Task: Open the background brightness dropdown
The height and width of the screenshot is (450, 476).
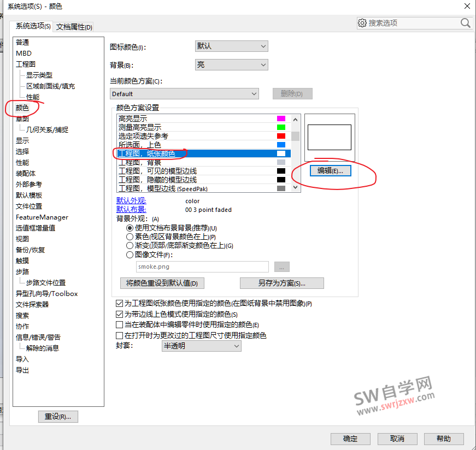Action: (x=231, y=64)
